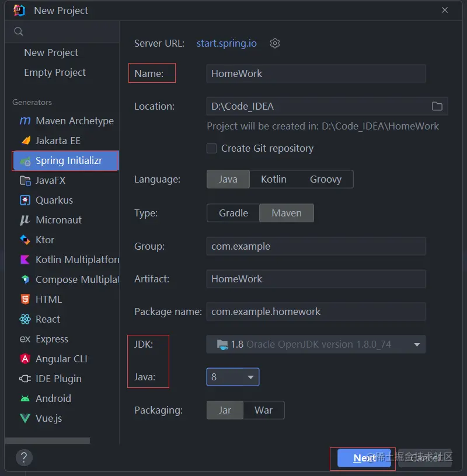Select Jar packaging
The image size is (467, 476).
coord(225,410)
